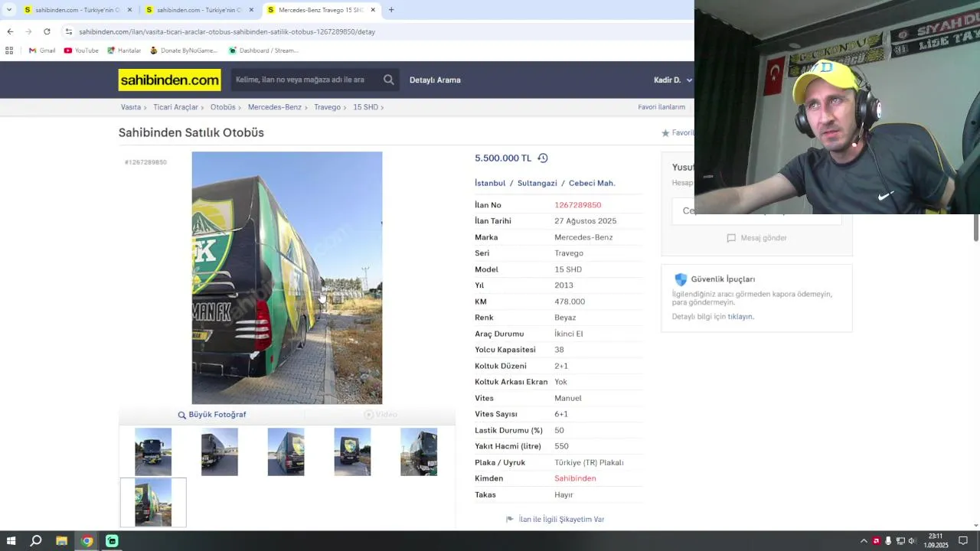The width and height of the screenshot is (980, 551).
Task: Click the 15 SHD breadcrumb
Action: tap(365, 107)
